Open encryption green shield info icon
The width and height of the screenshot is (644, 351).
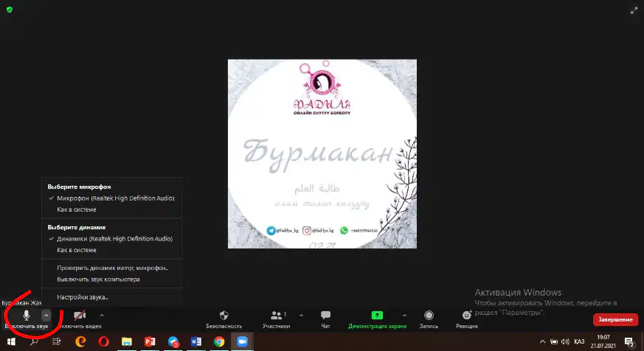(x=10, y=9)
